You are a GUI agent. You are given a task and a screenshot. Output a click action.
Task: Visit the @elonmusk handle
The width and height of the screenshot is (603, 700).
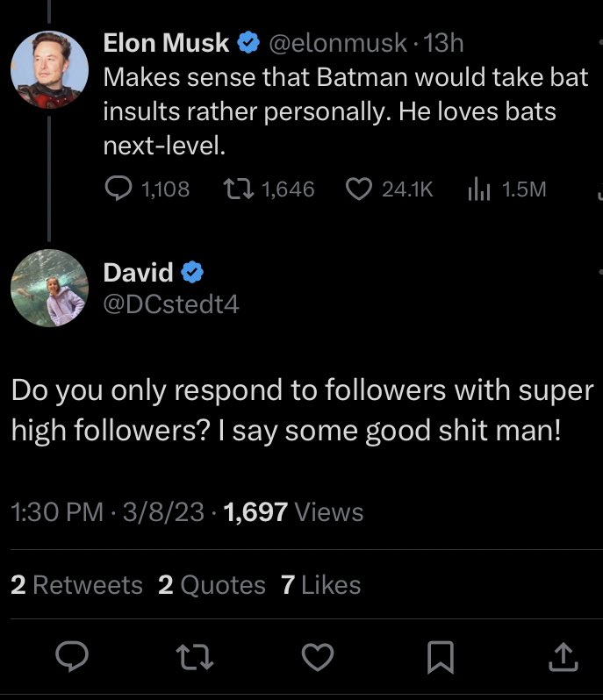tap(338, 42)
